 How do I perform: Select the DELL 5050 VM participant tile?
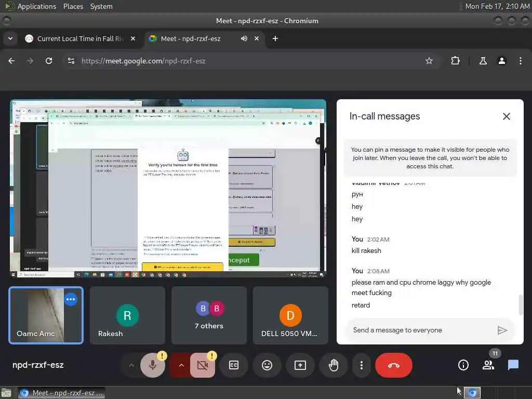point(290,315)
